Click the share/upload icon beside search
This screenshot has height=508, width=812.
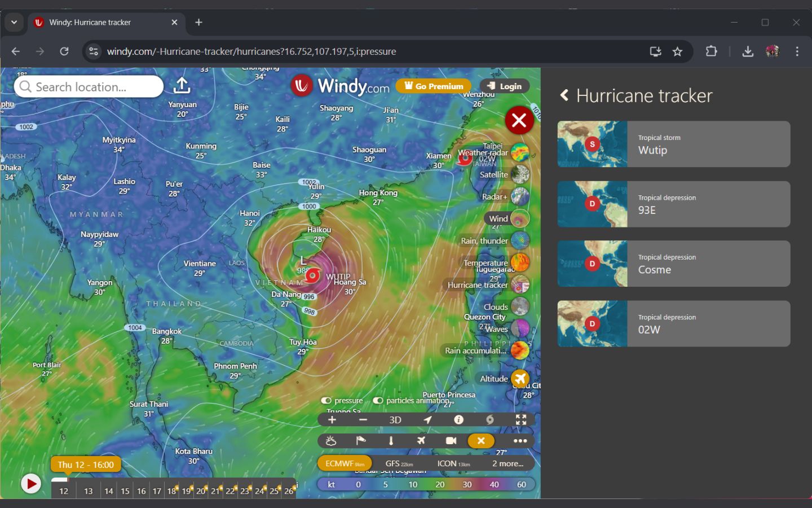pyautogui.click(x=182, y=86)
